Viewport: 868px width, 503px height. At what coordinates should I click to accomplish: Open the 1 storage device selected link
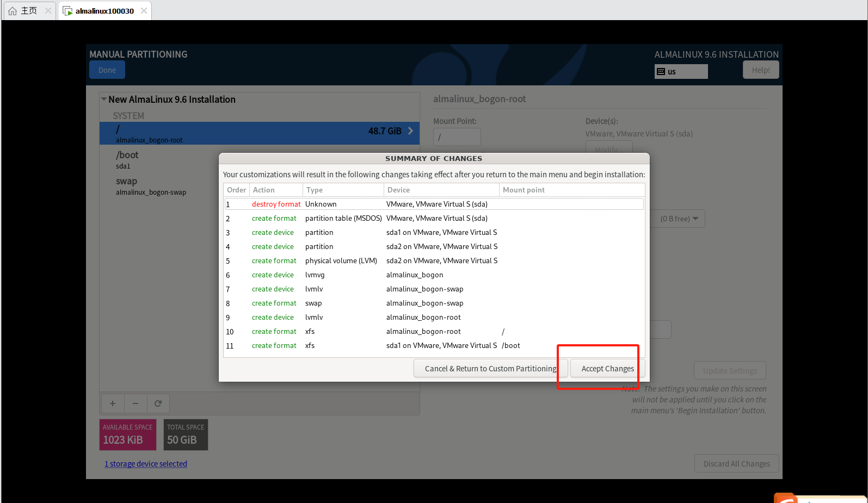tap(146, 464)
